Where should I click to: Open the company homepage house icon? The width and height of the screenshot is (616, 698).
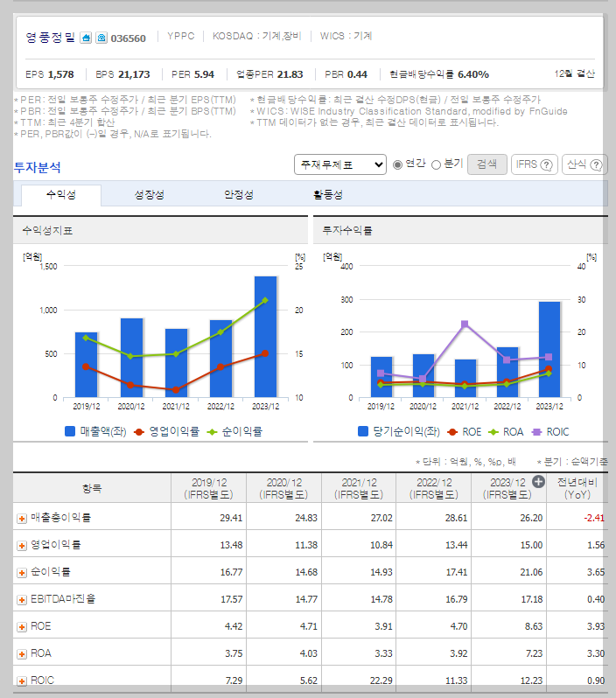[x=86, y=38]
